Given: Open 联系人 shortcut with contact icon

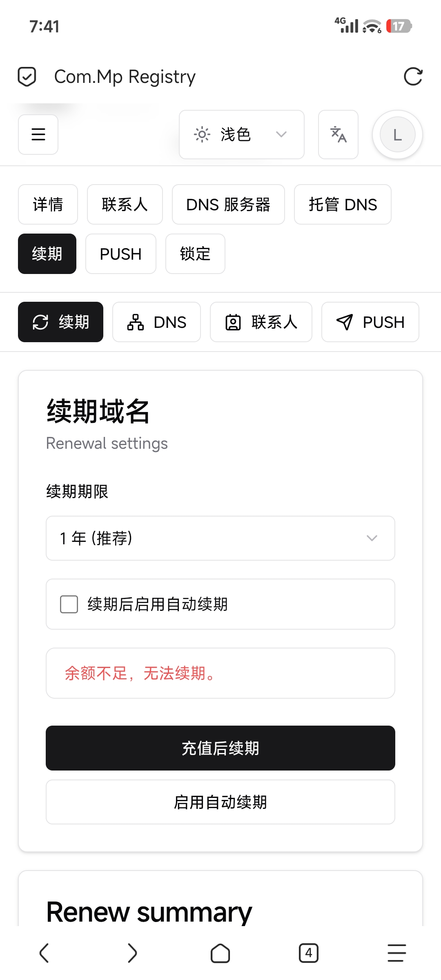Looking at the screenshot, I should coord(261,322).
